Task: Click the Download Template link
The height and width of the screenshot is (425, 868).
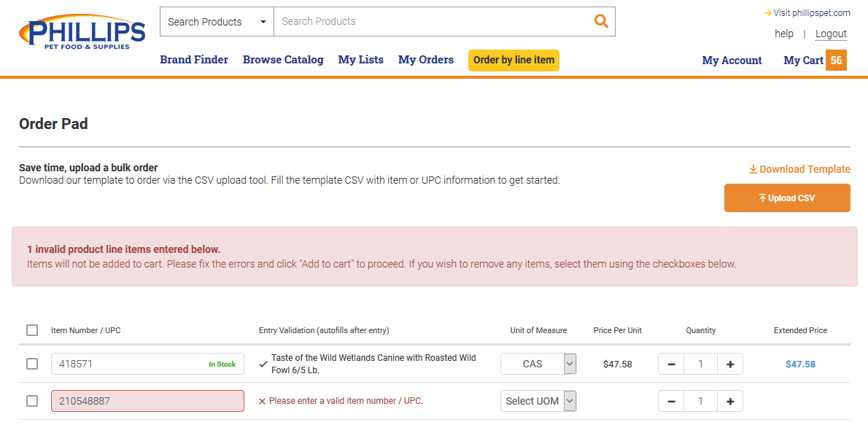Action: 799,169
